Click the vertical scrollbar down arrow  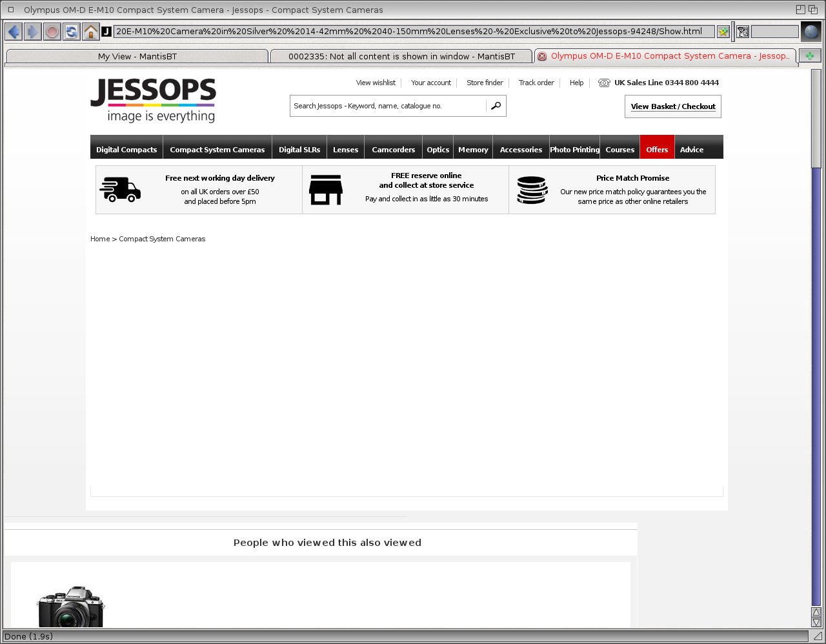tap(816, 622)
